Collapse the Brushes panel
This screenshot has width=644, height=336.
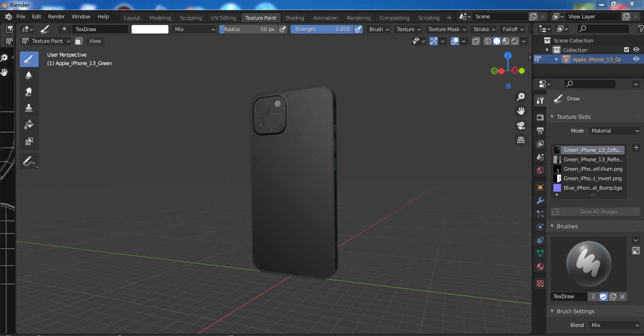552,227
